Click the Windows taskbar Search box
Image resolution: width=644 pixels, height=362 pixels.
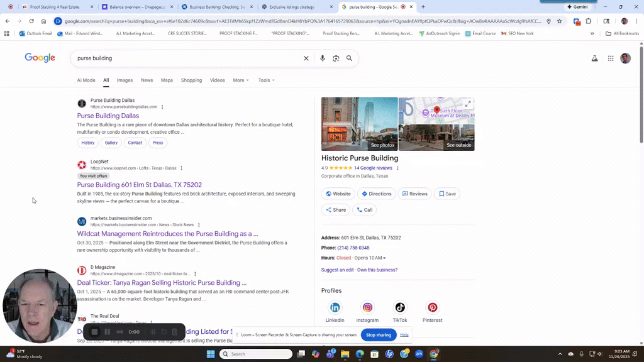point(255,354)
